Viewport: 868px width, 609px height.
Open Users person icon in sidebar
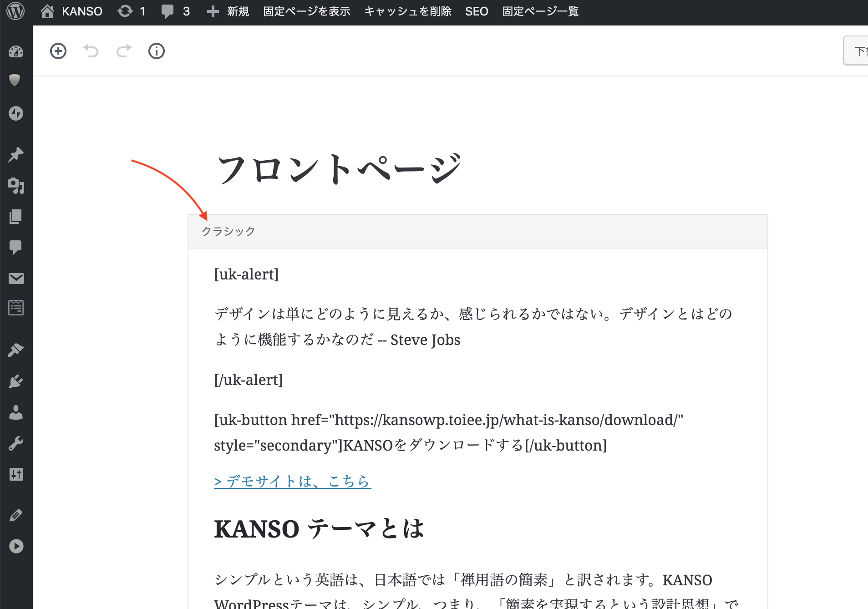[16, 412]
